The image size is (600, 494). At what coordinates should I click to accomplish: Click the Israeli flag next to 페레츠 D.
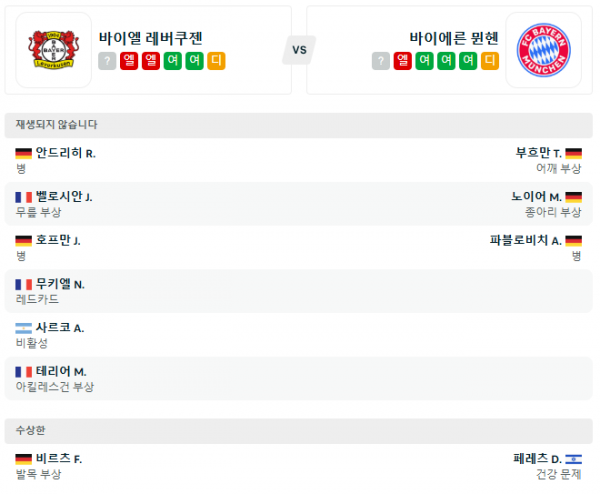pos(573,458)
